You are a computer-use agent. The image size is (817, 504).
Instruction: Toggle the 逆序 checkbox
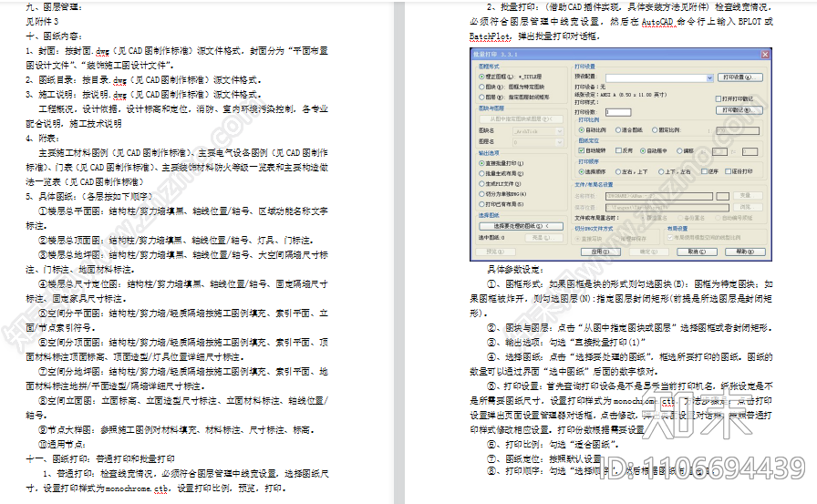[705, 172]
